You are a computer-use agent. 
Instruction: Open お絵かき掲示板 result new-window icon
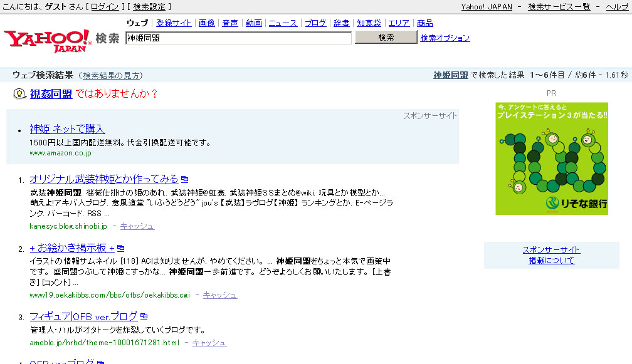point(120,247)
